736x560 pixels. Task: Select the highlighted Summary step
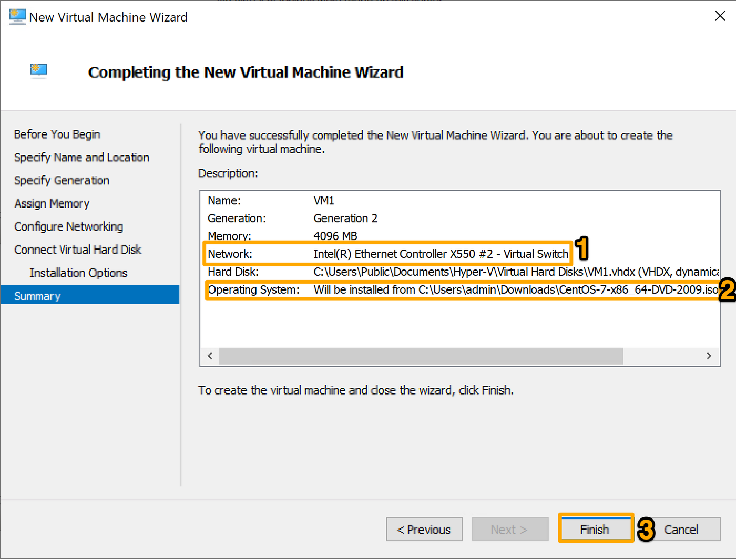(37, 295)
